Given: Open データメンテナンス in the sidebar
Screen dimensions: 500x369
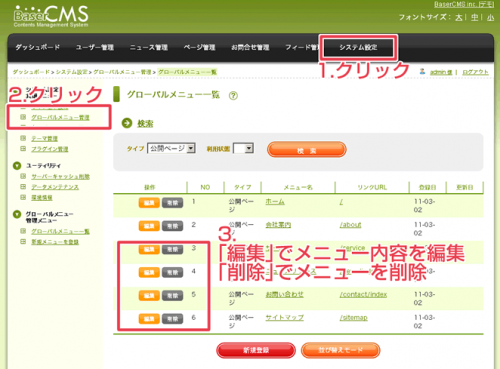Looking at the screenshot, I should (55, 187).
